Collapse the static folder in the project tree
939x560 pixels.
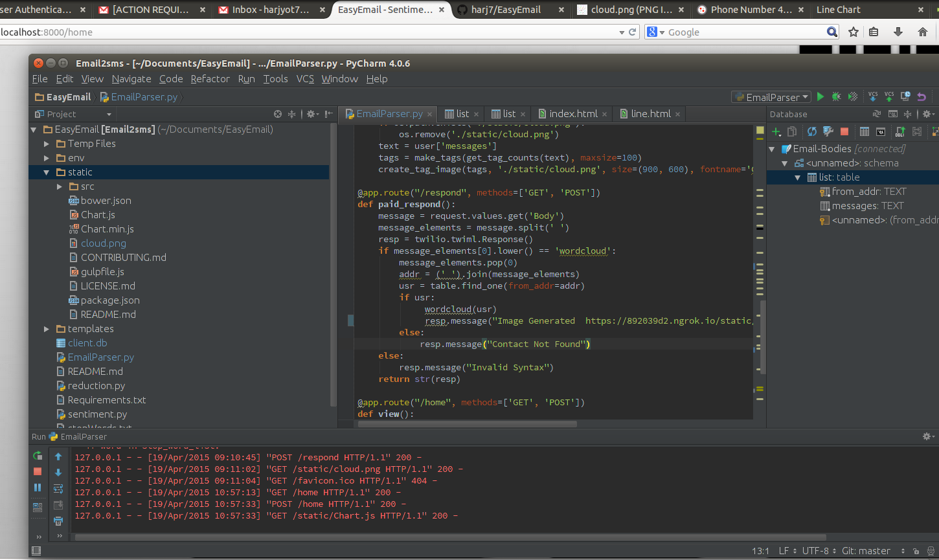[47, 172]
